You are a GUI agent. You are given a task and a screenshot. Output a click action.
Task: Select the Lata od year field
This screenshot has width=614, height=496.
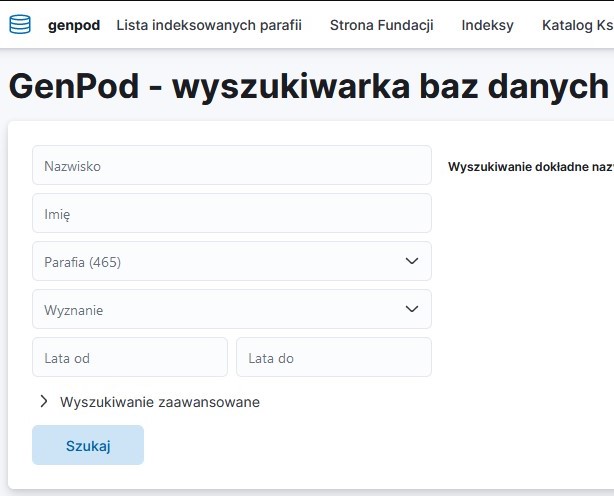(130, 357)
